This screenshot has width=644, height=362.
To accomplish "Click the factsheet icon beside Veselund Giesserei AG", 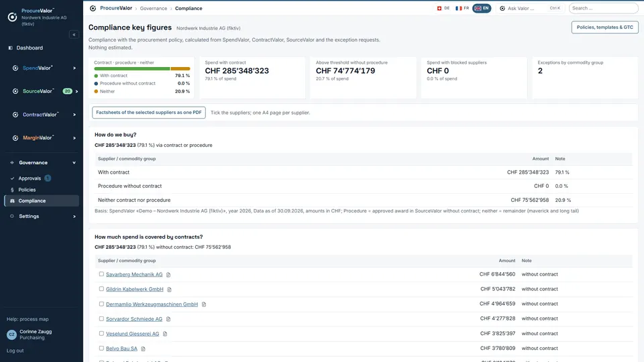I will click(x=165, y=334).
